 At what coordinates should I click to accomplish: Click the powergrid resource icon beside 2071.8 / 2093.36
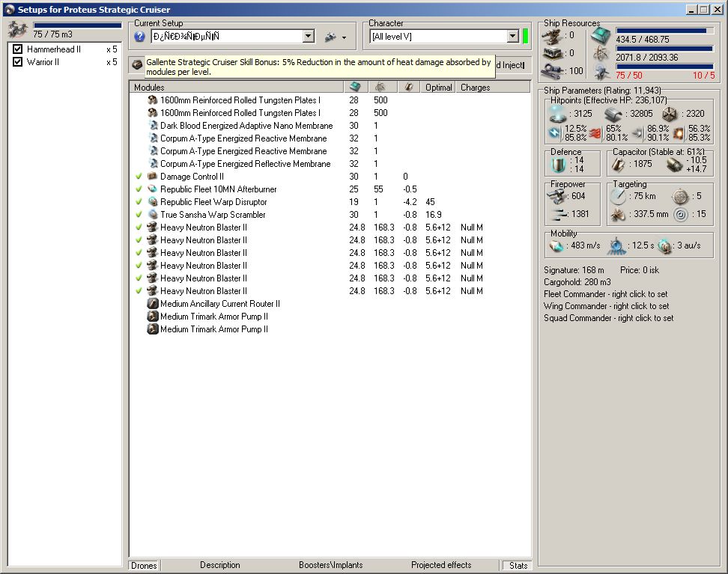[x=601, y=55]
